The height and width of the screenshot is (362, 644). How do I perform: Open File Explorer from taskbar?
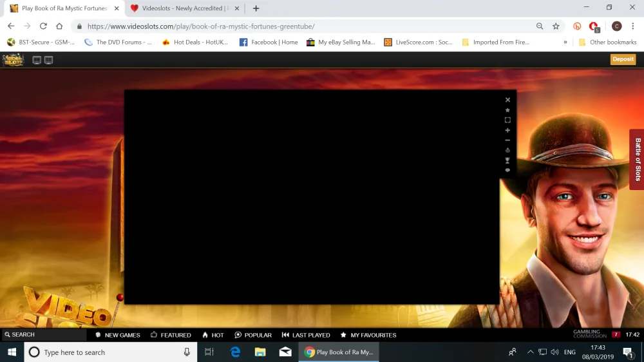tap(260, 352)
